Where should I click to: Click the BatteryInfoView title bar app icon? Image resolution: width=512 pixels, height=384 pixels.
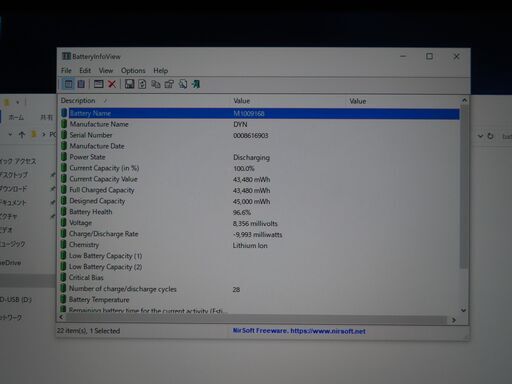[66, 56]
